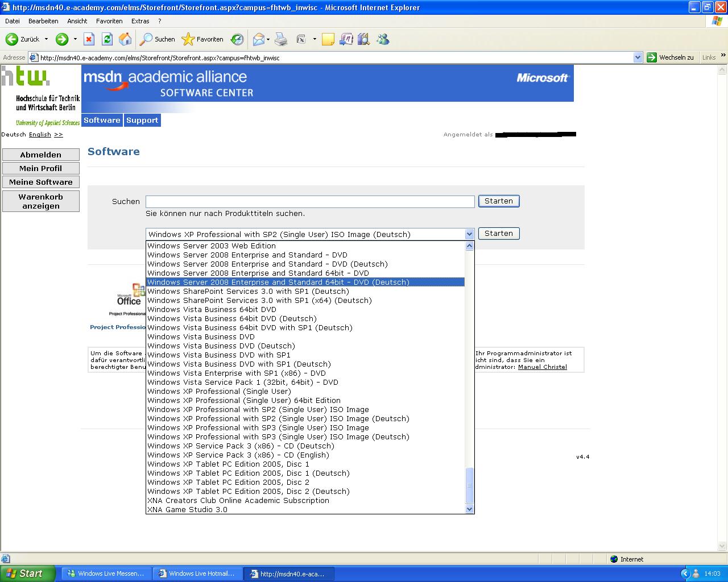The image size is (728, 582).
Task: Open the Favoriten menu in menu bar
Action: [x=109, y=21]
